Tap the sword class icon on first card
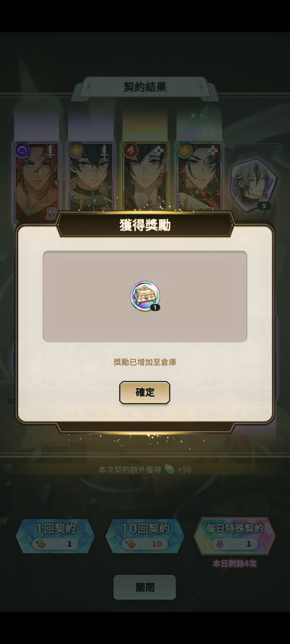 (x=51, y=150)
